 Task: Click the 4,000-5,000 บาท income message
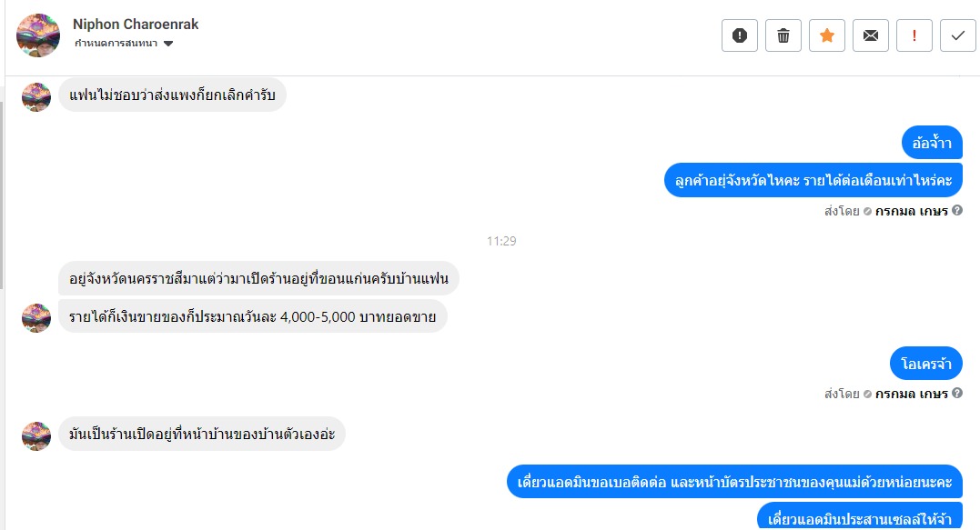pyautogui.click(x=252, y=316)
